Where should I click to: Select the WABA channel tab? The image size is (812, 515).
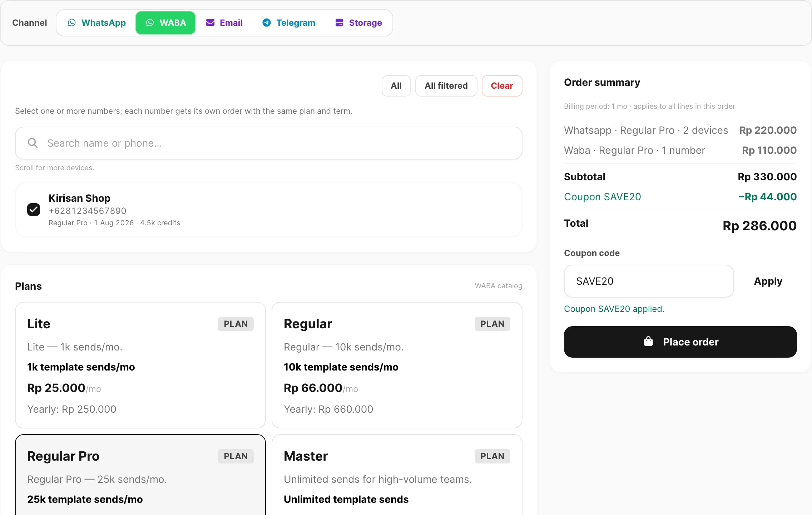coord(165,23)
